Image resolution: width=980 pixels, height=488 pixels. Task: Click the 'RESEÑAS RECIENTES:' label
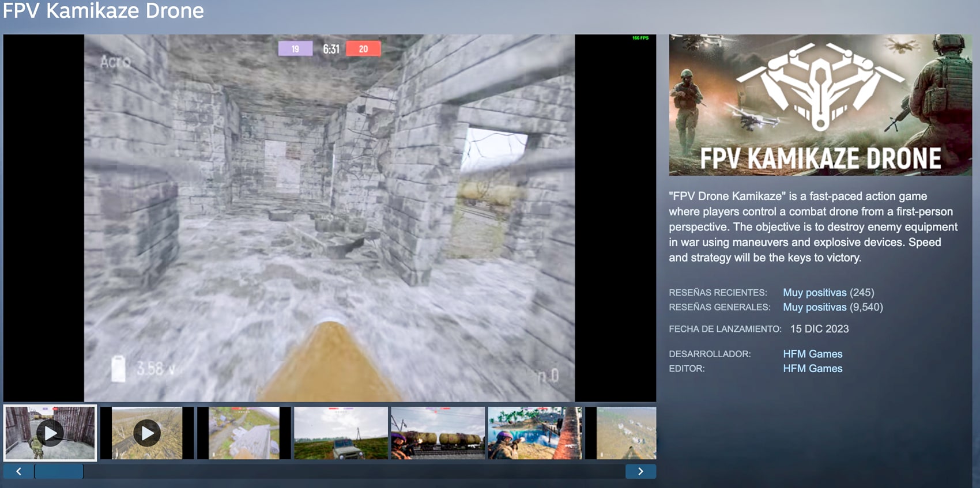718,293
